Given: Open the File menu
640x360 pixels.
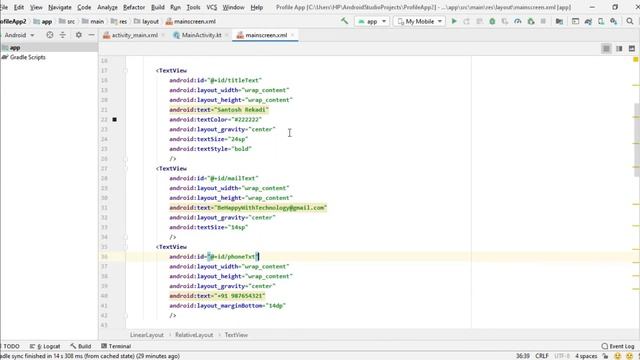Looking at the screenshot, I should click(4, 7).
